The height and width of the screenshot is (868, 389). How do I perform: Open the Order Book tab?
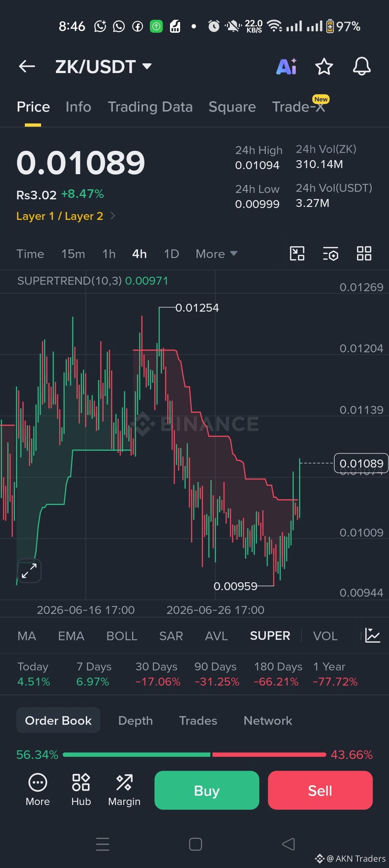pos(58,720)
